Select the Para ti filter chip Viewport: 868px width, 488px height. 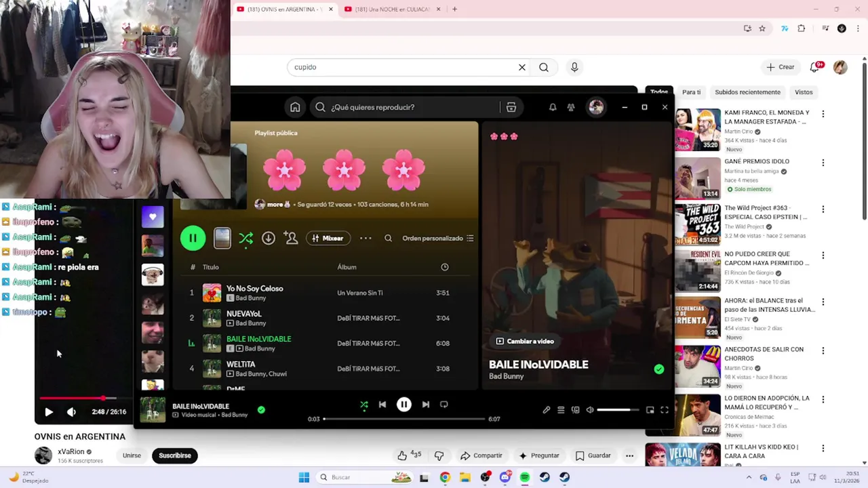coord(692,92)
